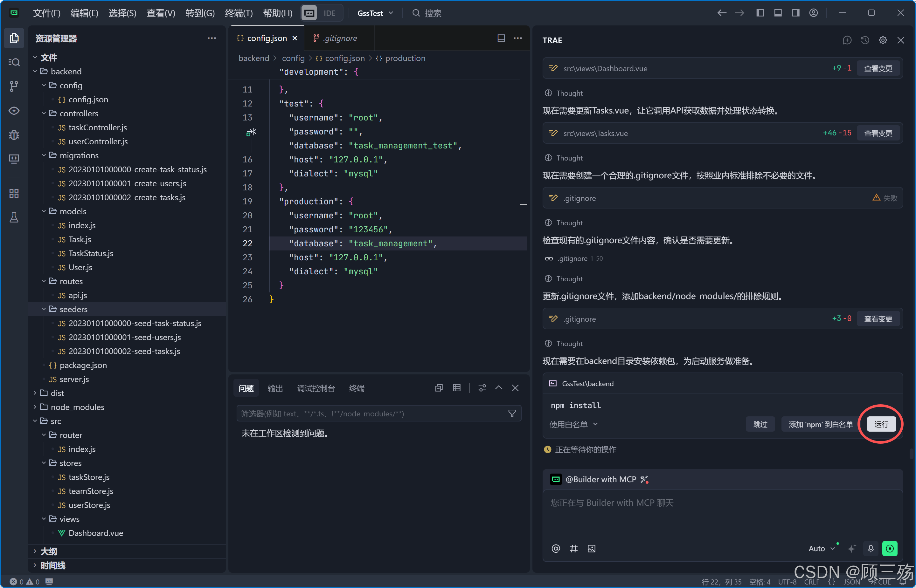Open the Auto model dropdown
The image size is (916, 588).
coord(821,549)
